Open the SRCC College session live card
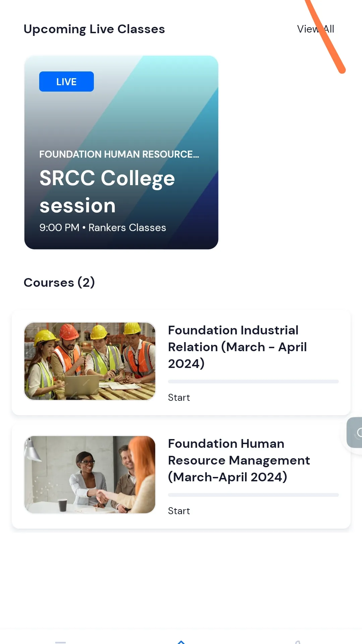362x644 pixels. [x=121, y=152]
